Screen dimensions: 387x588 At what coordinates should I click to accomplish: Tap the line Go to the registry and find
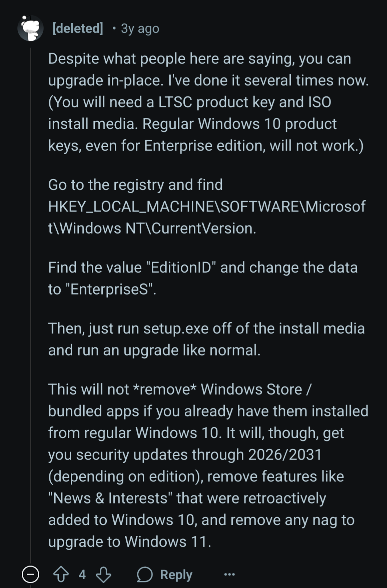(135, 185)
